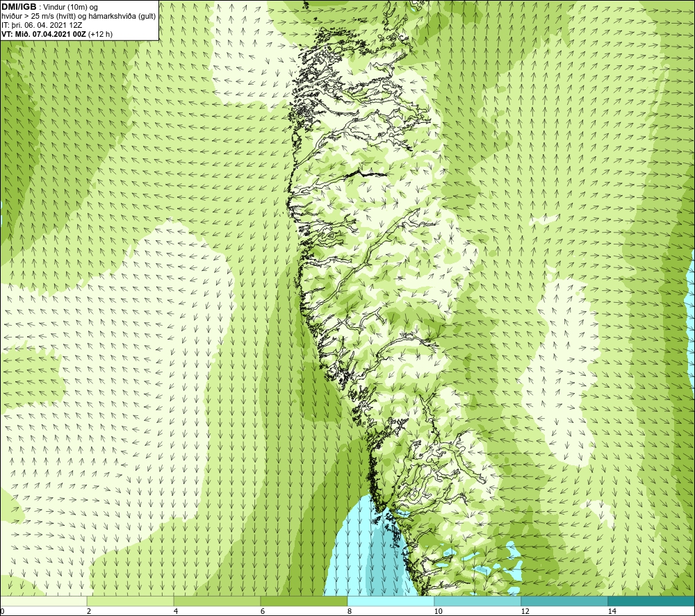Select the 0–2 m/s palest color swatch
Viewport: 695px width, 616px height.
(43, 601)
